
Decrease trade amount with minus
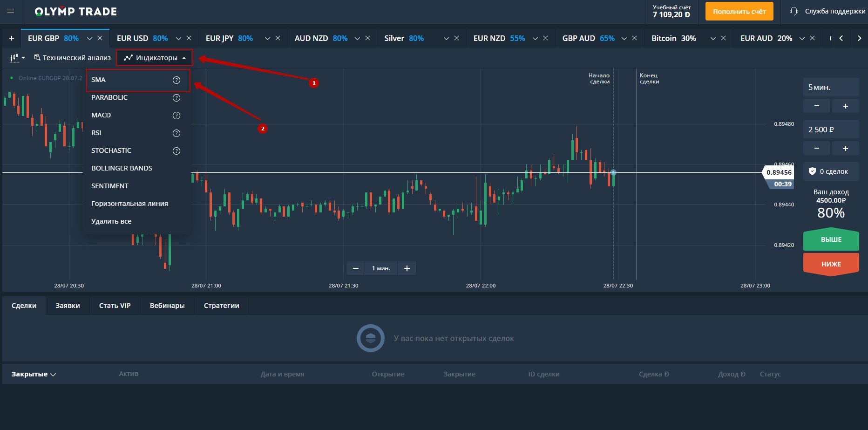click(x=817, y=148)
